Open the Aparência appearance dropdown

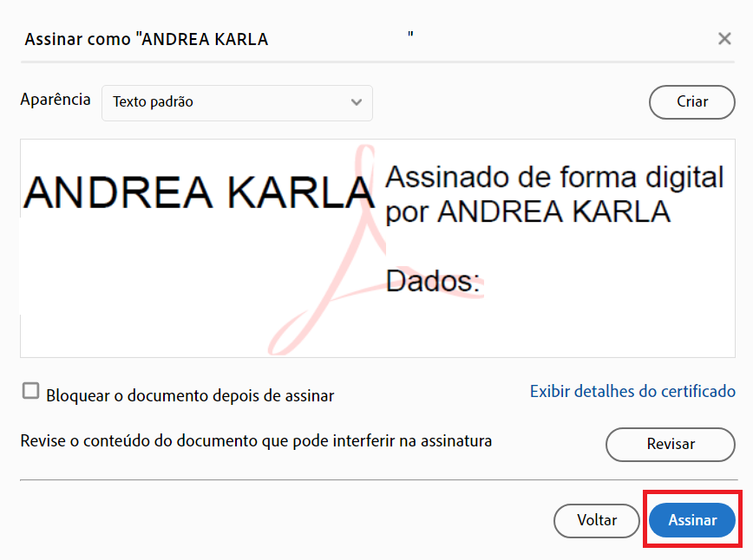(238, 102)
